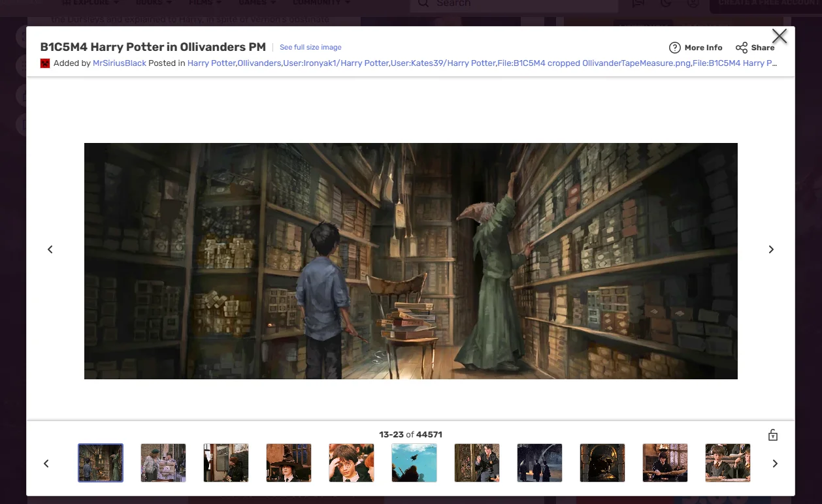Viewport: 822px width, 504px height.
Task: Share this image via the Share label
Action: (763, 48)
